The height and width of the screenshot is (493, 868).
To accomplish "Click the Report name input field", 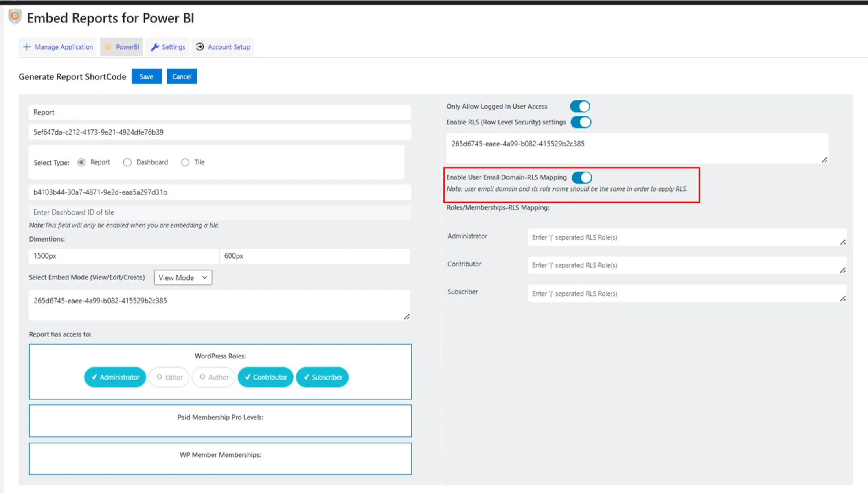I will pyautogui.click(x=220, y=112).
